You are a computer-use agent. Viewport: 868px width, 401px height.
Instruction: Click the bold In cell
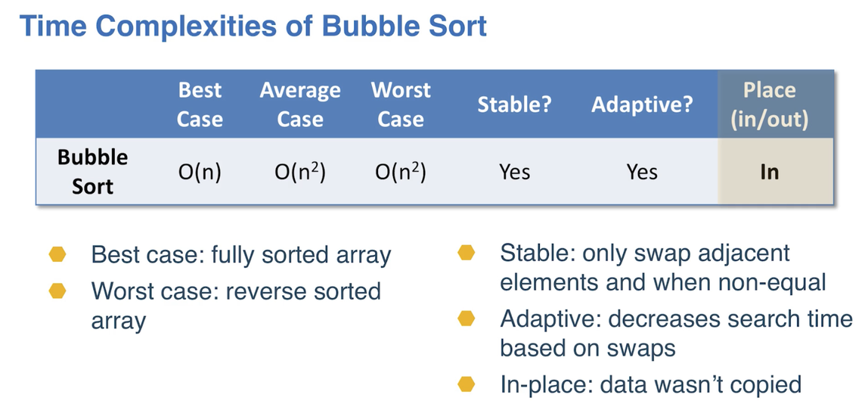pos(770,173)
